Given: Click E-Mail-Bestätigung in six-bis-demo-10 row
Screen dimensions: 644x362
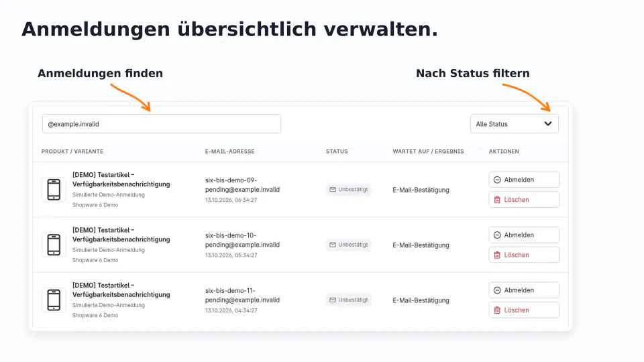Looking at the screenshot, I should [421, 245].
